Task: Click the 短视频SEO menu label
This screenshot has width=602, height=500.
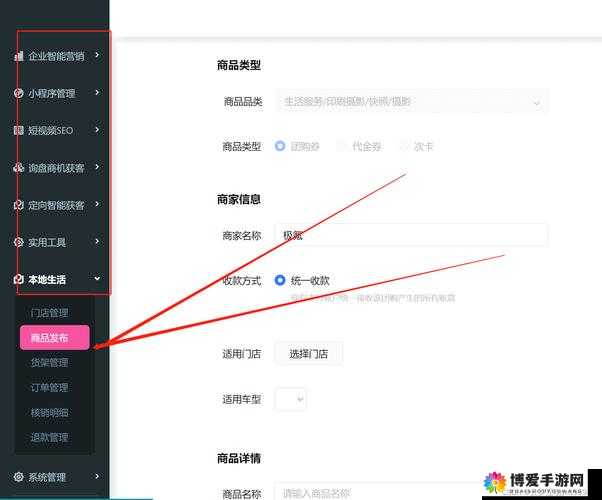Action: pos(50,130)
